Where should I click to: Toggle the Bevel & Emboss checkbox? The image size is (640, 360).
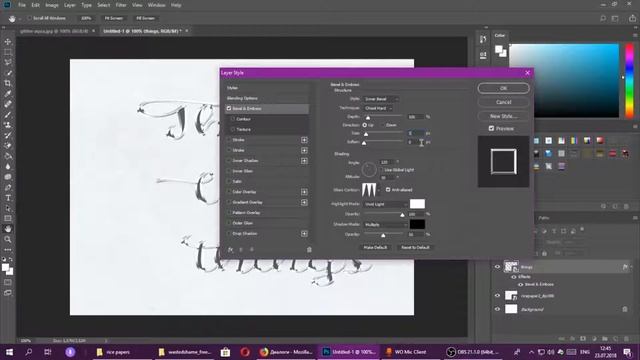[229, 109]
